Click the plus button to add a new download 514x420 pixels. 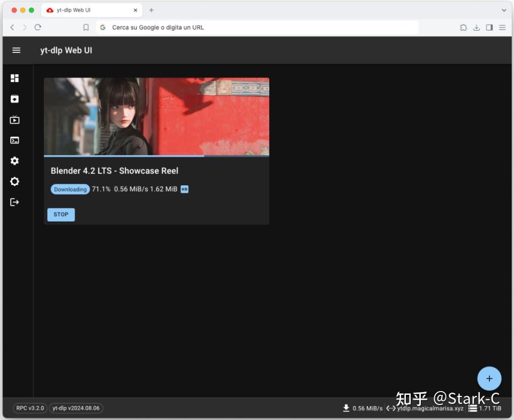(489, 378)
